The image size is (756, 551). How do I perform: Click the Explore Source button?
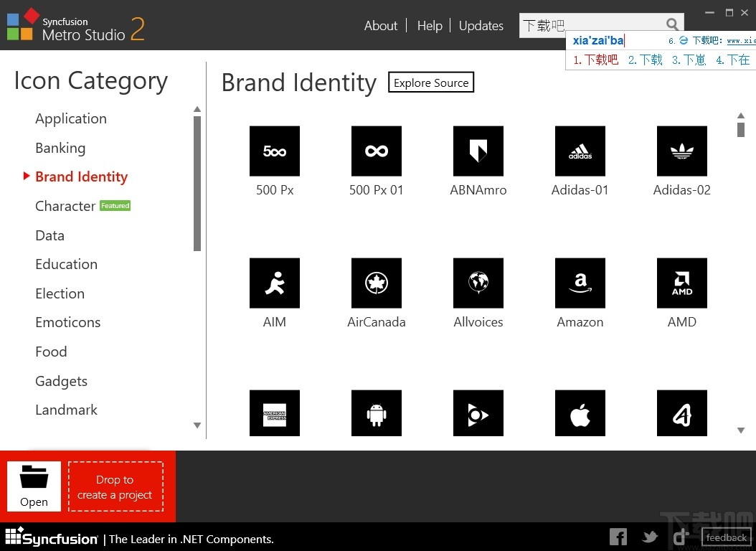431,83
